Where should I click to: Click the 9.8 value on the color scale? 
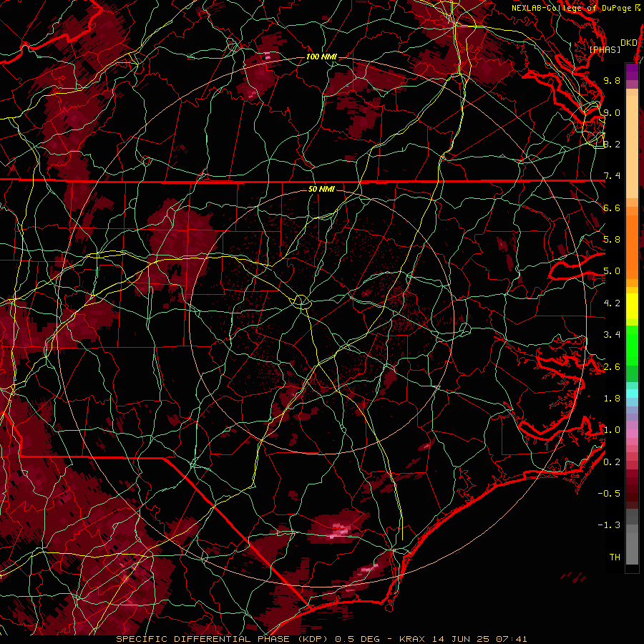[x=612, y=80]
